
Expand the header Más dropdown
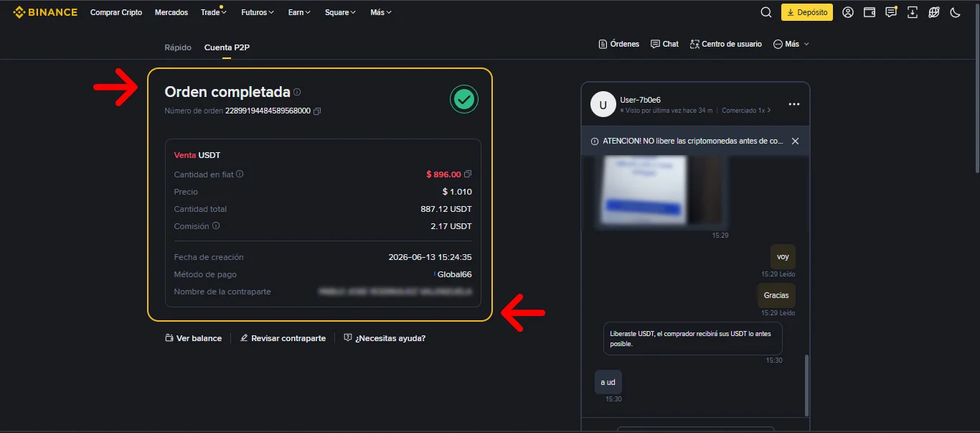[381, 12]
